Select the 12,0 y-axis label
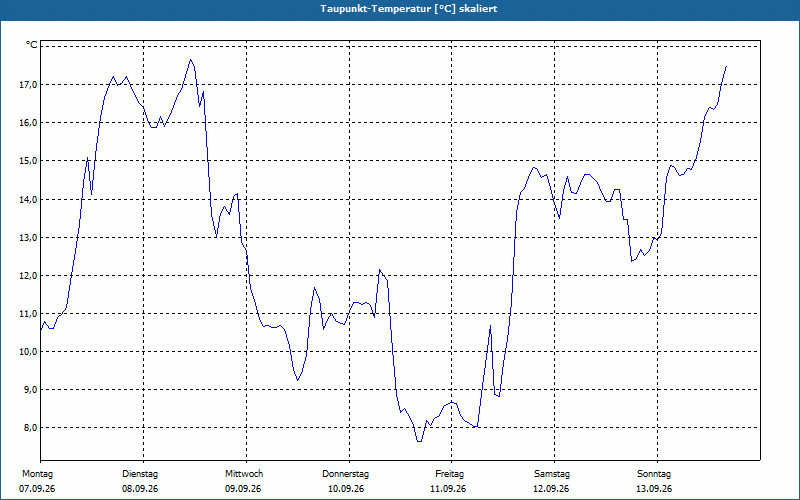The width and height of the screenshot is (800, 500). (x=28, y=276)
